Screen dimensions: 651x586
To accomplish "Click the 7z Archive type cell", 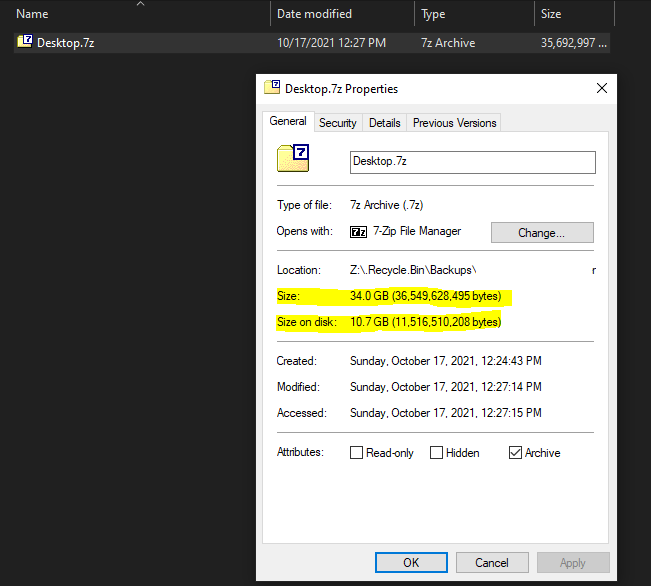I will click(x=448, y=43).
